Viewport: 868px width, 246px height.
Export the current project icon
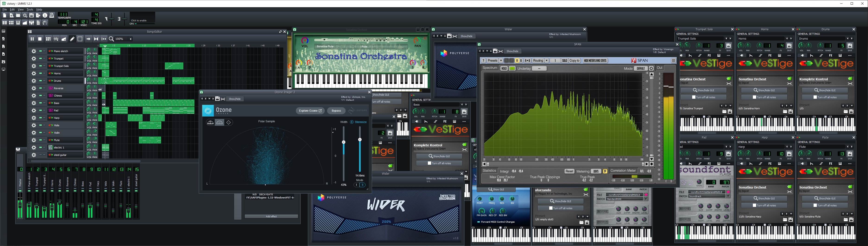[x=38, y=15]
